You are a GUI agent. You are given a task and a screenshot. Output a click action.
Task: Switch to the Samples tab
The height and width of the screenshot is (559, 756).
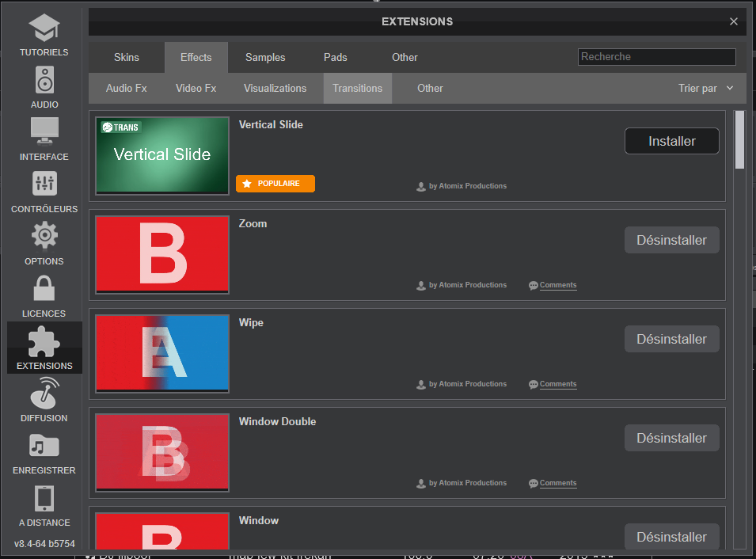click(265, 57)
